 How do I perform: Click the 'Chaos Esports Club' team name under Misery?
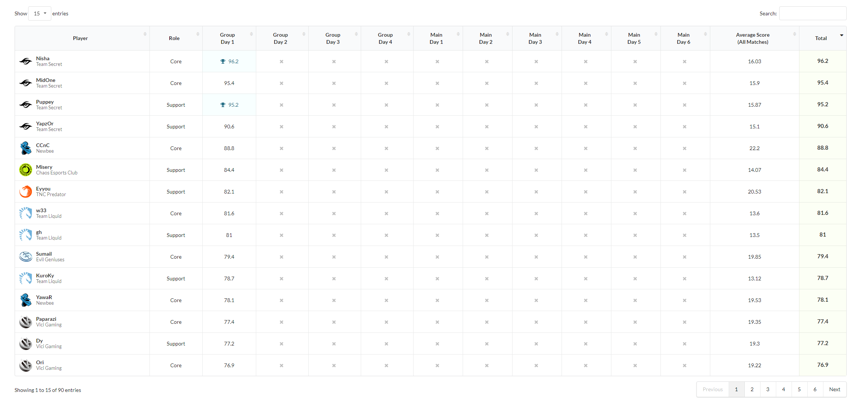click(57, 173)
